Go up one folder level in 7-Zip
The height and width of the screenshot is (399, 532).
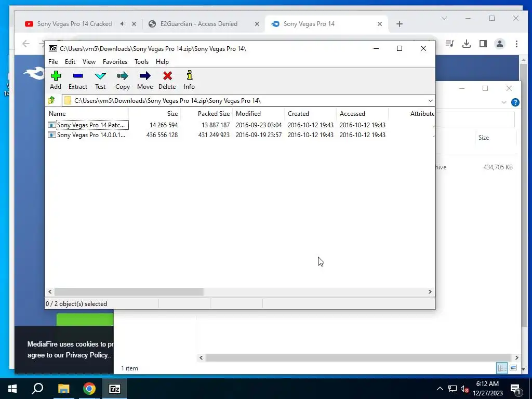[x=51, y=100]
